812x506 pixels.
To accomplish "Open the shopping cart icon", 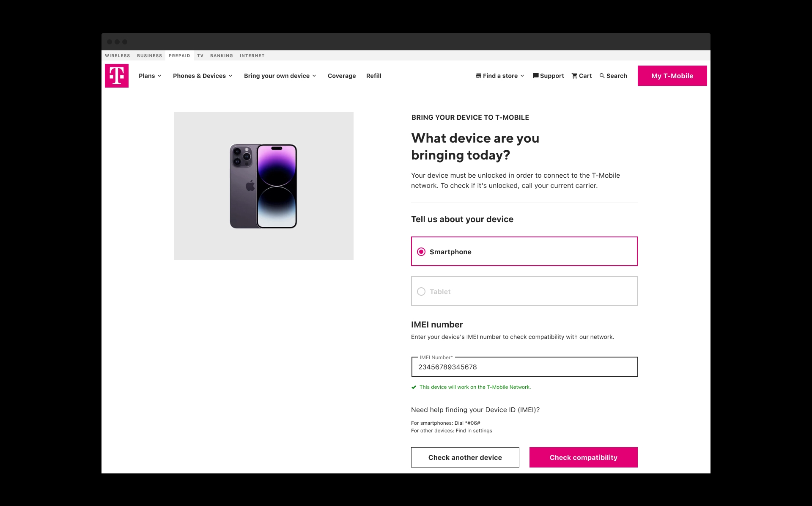I will (x=574, y=76).
